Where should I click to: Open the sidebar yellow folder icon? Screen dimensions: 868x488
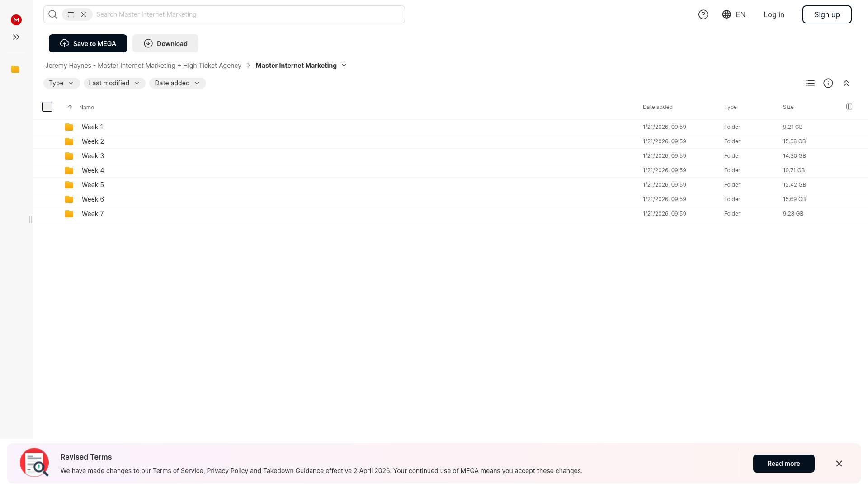click(x=15, y=69)
